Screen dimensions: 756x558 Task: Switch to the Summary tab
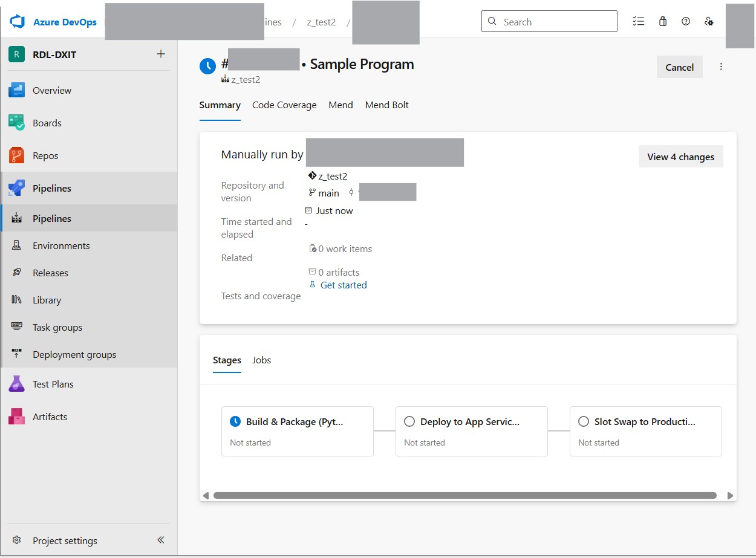pos(220,105)
